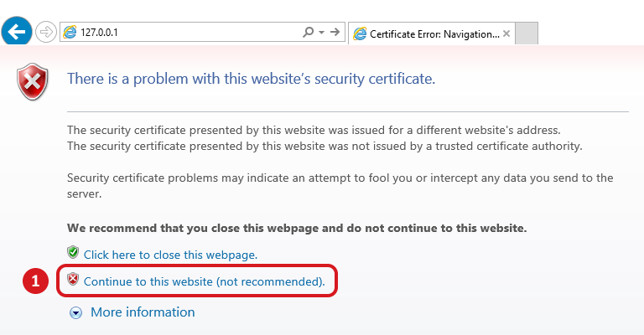Screen dimensions: 644x335
Task: Expand More information with the blue arrow icon
Action: point(76,312)
